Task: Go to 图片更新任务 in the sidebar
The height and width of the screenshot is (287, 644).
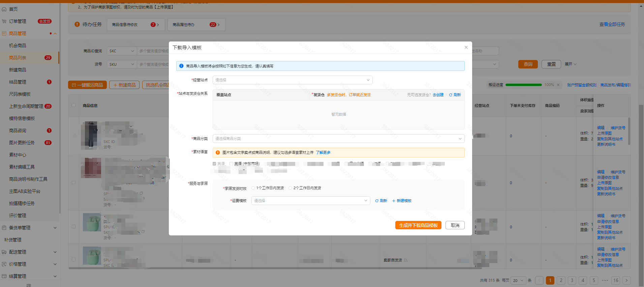Action: tap(22, 143)
